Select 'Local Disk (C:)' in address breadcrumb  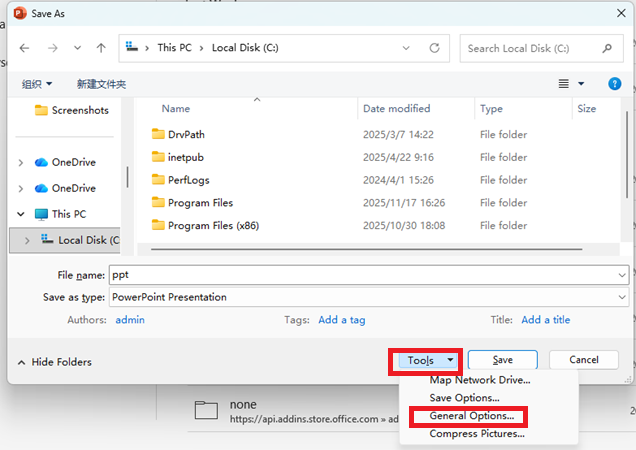point(245,48)
